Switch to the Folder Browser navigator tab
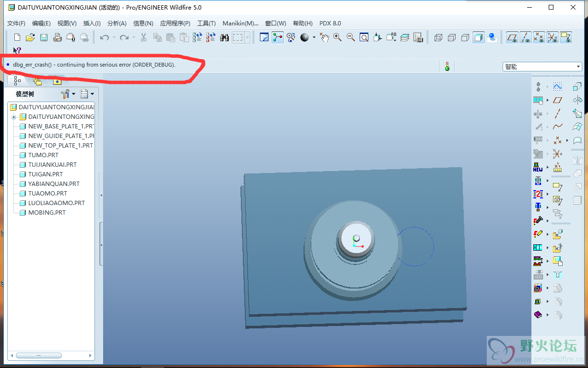The image size is (588, 368). [x=37, y=81]
